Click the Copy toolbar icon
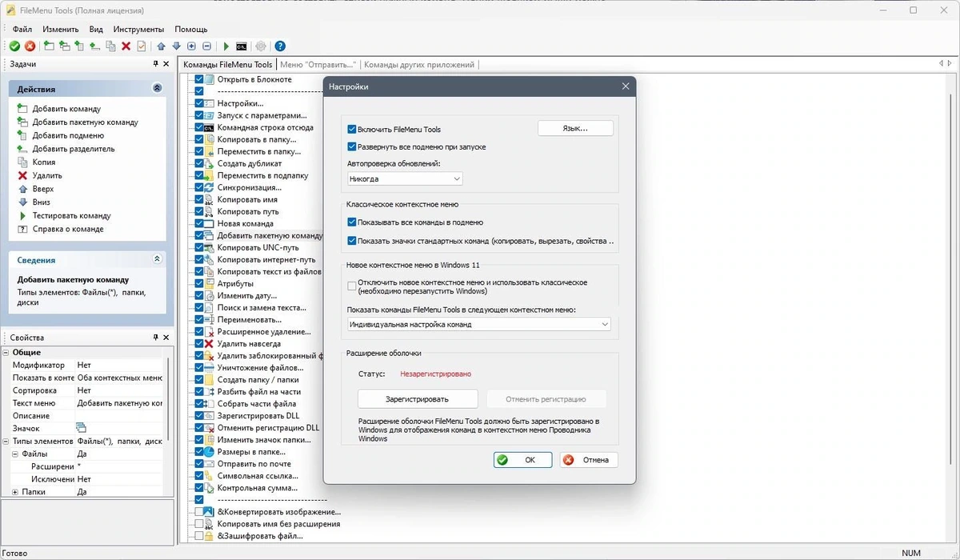This screenshot has width=960, height=560. [x=110, y=46]
